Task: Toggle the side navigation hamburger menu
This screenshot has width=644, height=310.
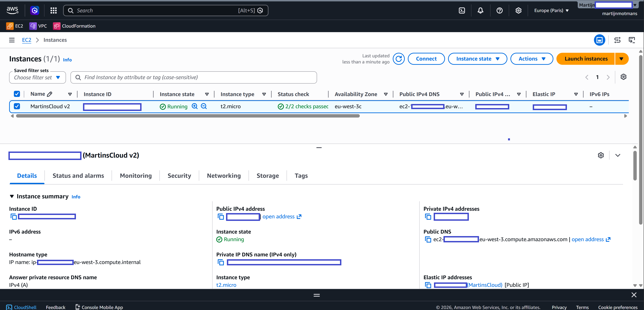Action: pyautogui.click(x=12, y=40)
